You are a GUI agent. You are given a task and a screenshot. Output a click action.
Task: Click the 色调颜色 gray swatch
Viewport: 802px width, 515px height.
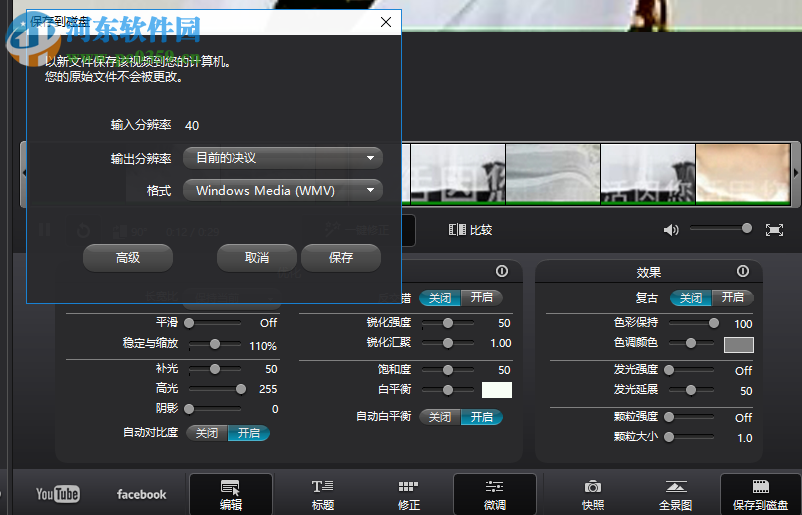[739, 345]
